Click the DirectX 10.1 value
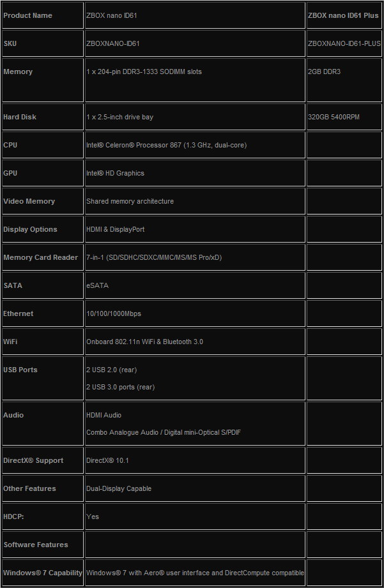Image resolution: width=384 pixels, height=588 pixels. (107, 460)
